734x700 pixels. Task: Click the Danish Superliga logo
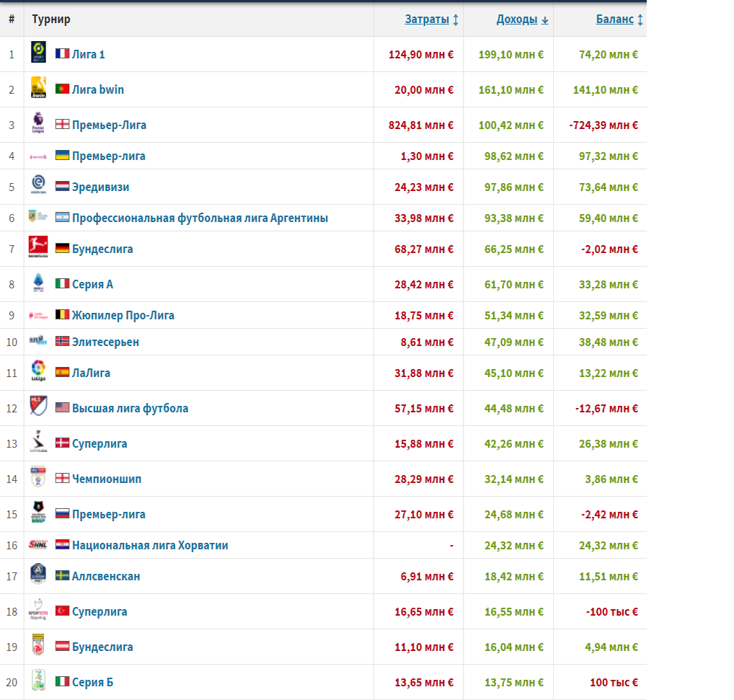(x=38, y=441)
